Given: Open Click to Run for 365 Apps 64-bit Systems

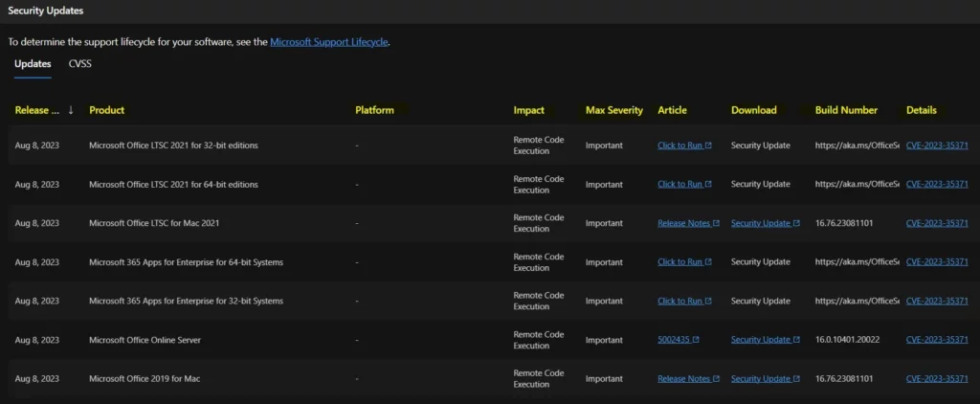Looking at the screenshot, I should 680,262.
